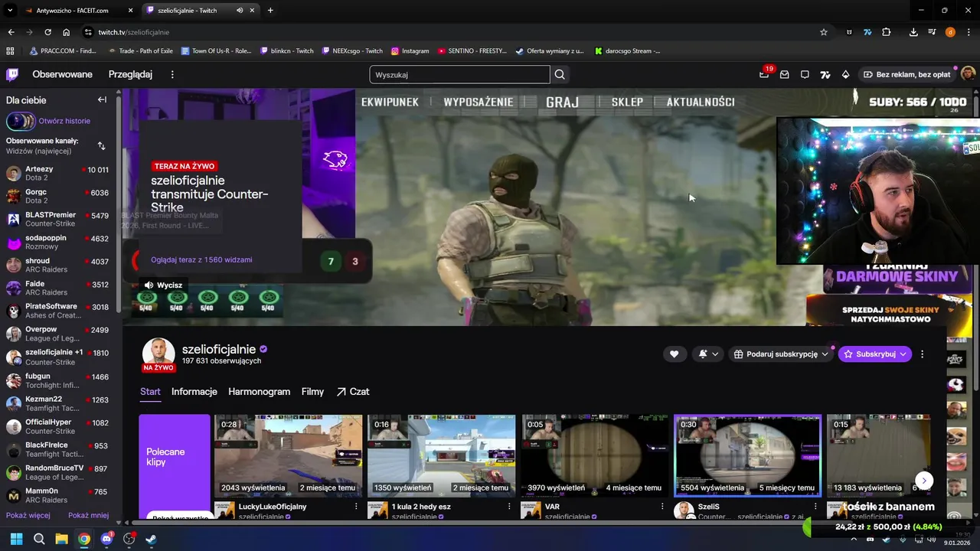Go to Obserwowane page

pyautogui.click(x=62, y=74)
